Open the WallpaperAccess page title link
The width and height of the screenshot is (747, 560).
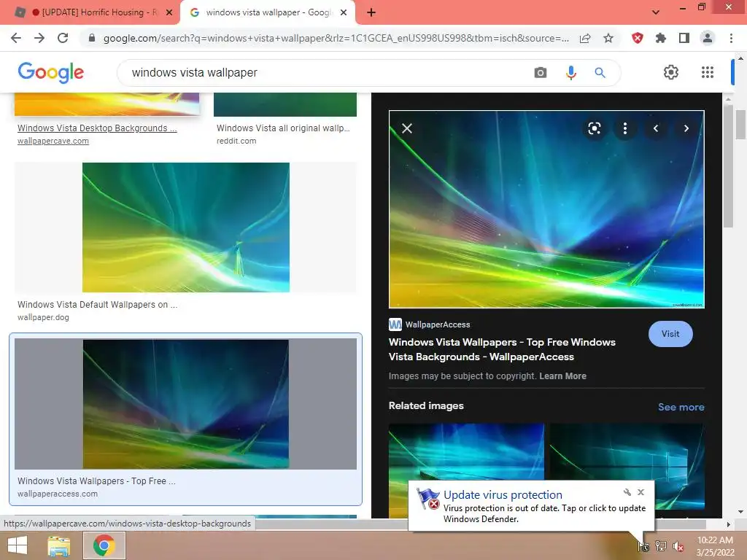pos(502,349)
